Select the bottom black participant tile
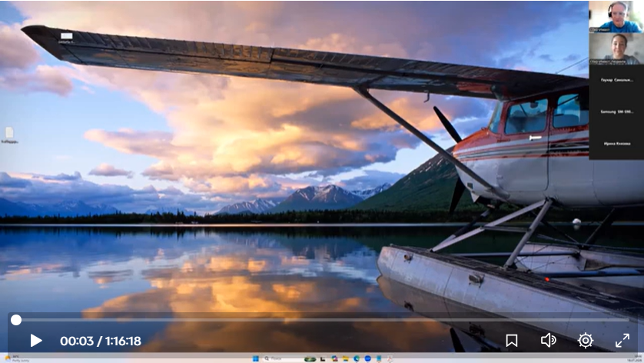 coord(616,144)
